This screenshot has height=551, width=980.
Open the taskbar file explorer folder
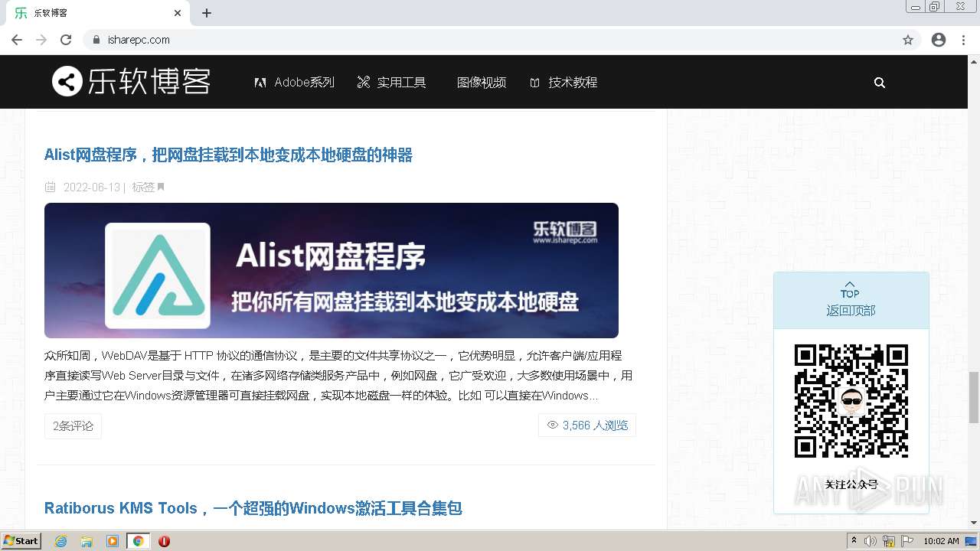[87, 541]
